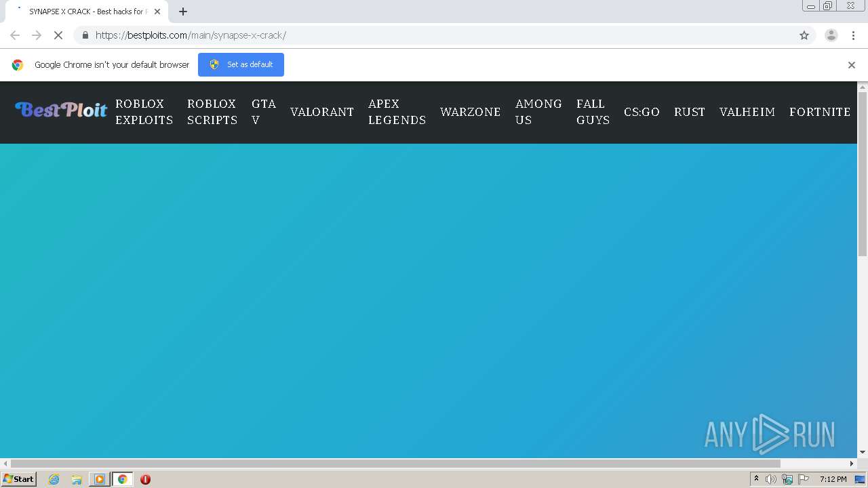Screen dimensions: 868x488
Task: Dismiss the default browser notification bar
Action: pyautogui.click(x=852, y=65)
